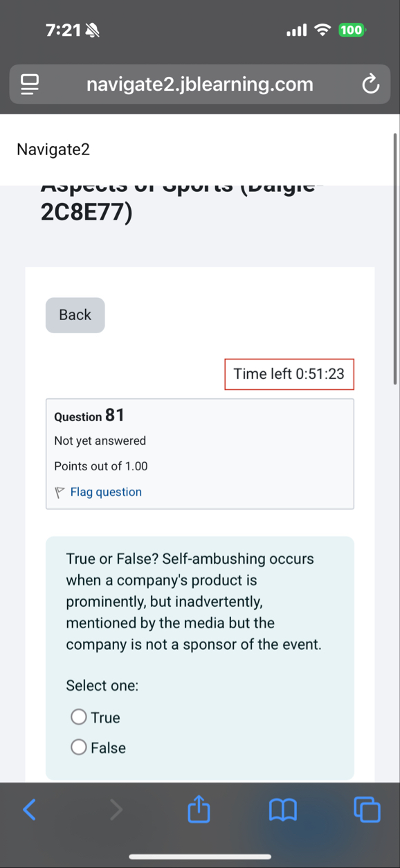Open the Flag question link
Image resolution: width=400 pixels, height=868 pixels.
[106, 492]
